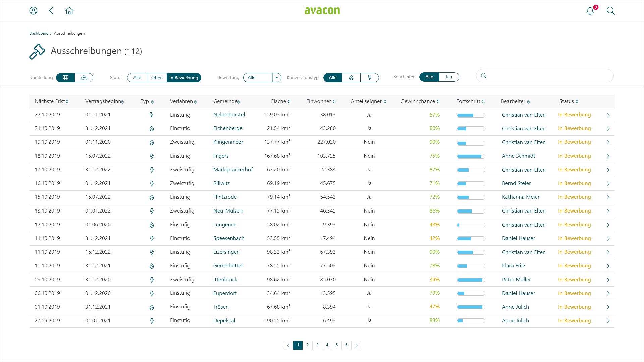This screenshot has width=644, height=362.
Task: Filter by gas concession flame icon
Action: (351, 78)
